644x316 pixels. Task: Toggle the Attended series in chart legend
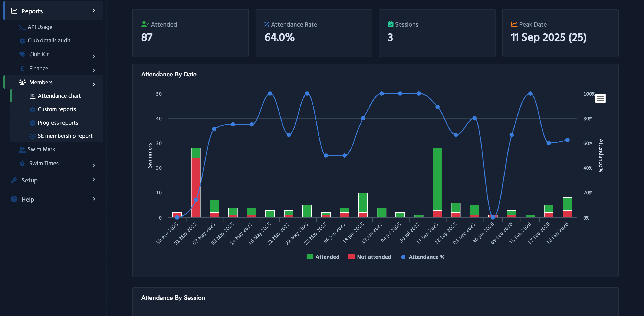coord(323,257)
